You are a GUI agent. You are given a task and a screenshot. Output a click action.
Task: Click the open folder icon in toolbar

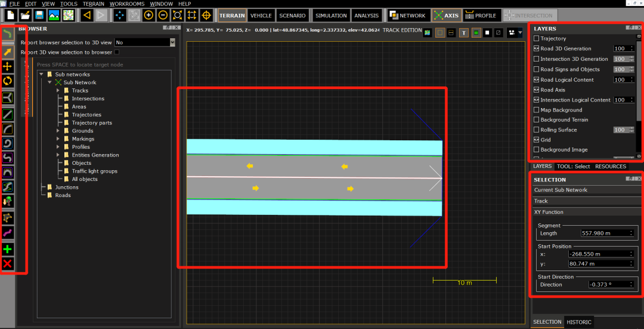[x=25, y=16]
